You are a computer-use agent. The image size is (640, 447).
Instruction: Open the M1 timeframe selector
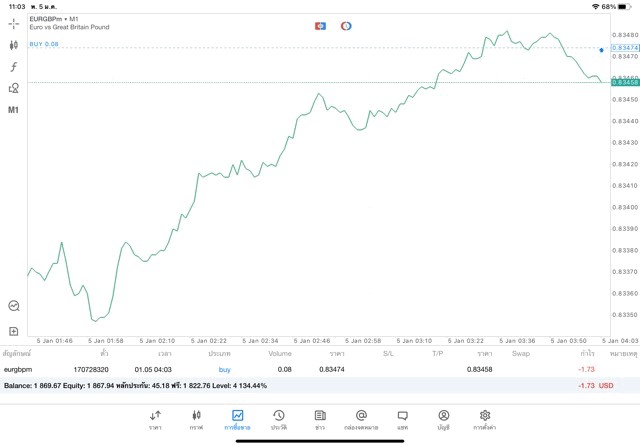coord(14,110)
